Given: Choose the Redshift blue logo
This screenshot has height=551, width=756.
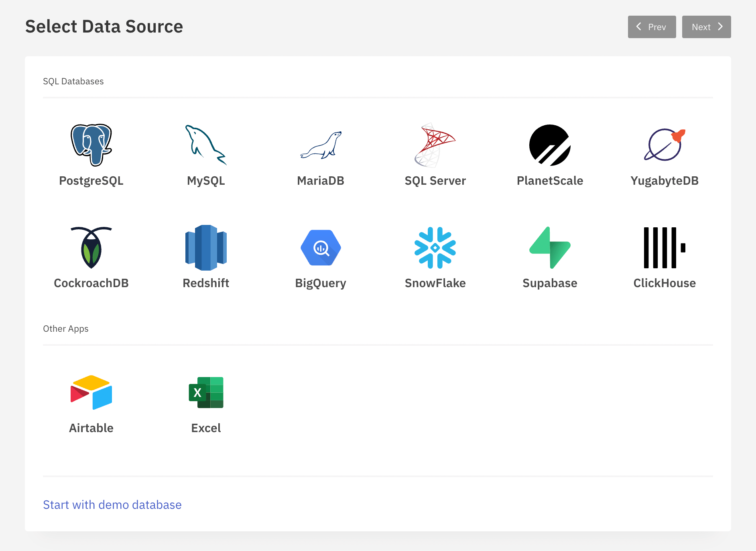Looking at the screenshot, I should click(x=206, y=247).
